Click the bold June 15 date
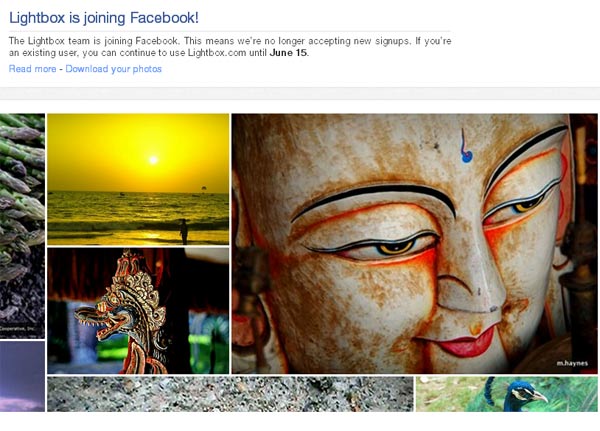Image resolution: width=600 pixels, height=431 pixels. tap(288, 53)
